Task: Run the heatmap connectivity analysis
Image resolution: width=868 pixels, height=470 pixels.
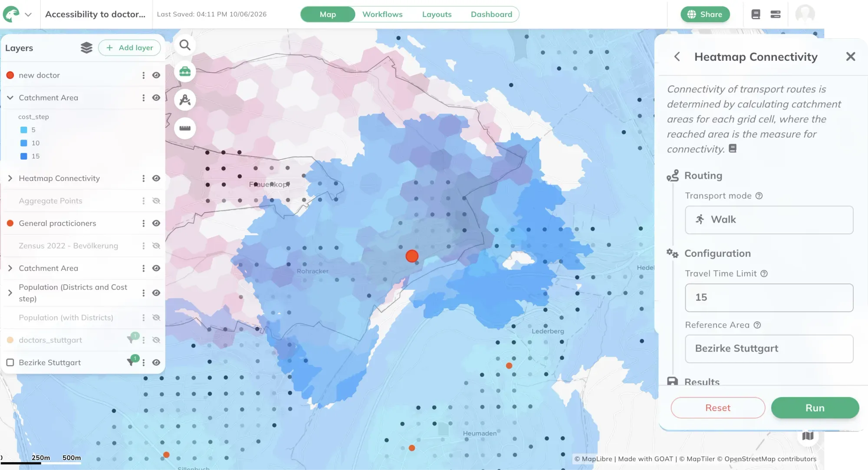Action: click(815, 408)
